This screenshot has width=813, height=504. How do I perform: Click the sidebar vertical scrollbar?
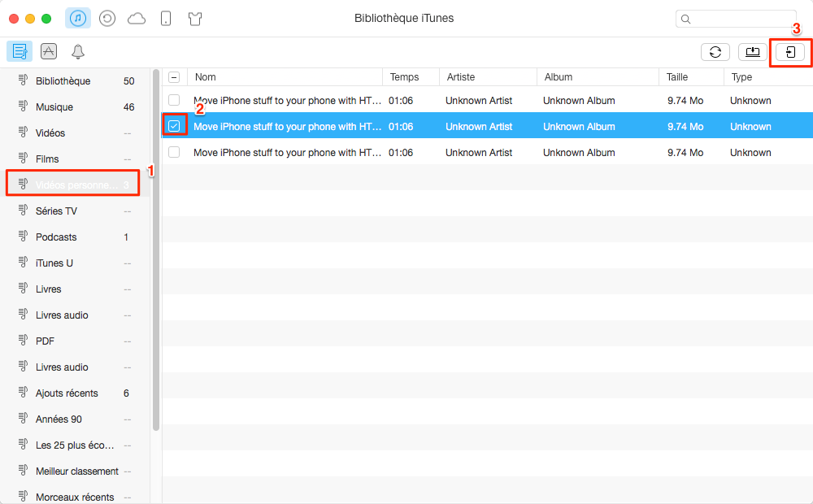[x=156, y=250]
